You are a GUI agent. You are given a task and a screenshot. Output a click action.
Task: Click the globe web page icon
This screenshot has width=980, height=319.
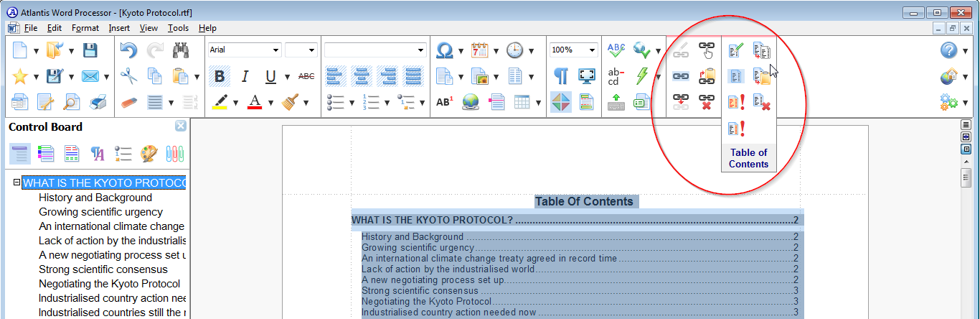pos(470,102)
